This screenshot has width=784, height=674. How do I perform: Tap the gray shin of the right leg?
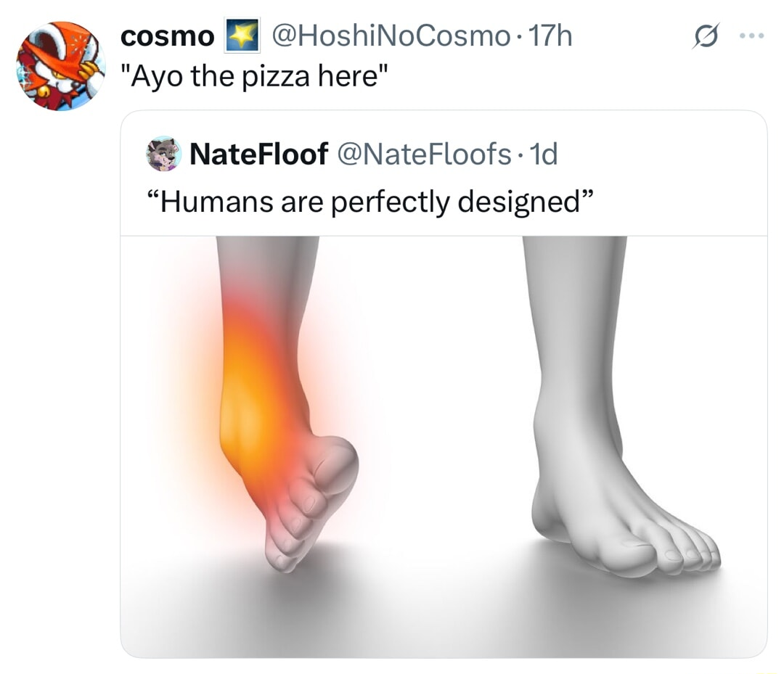tap(573, 312)
